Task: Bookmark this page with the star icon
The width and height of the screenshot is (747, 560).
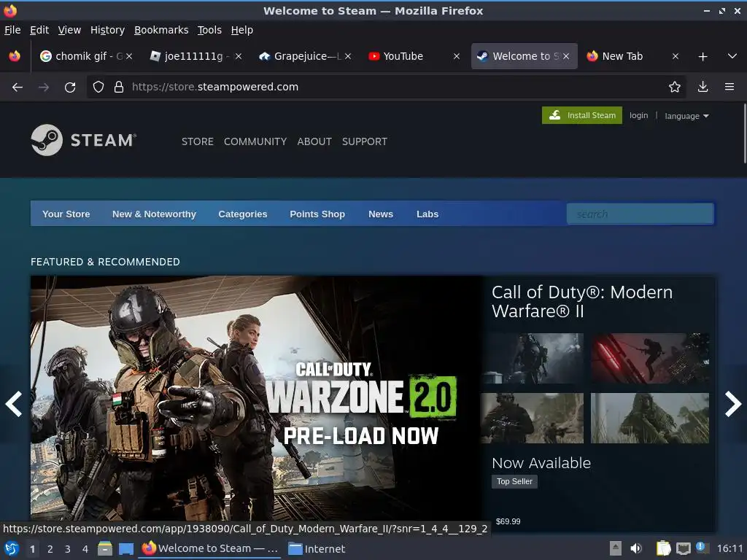Action: pyautogui.click(x=675, y=87)
